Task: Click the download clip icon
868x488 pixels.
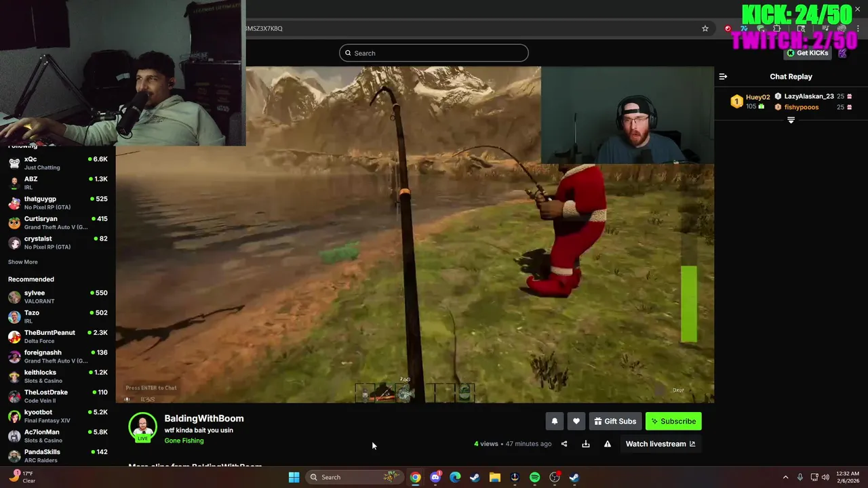Action: 586,444
